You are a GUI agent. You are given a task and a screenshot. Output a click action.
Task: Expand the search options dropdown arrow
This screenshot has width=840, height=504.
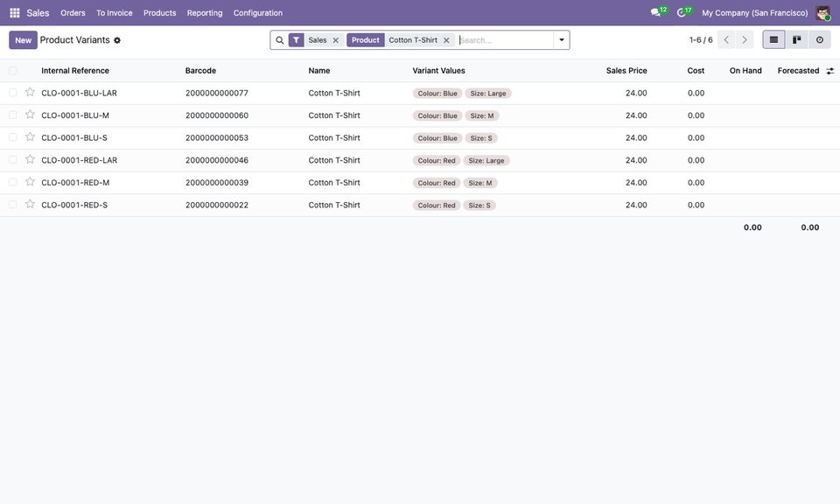coord(562,40)
